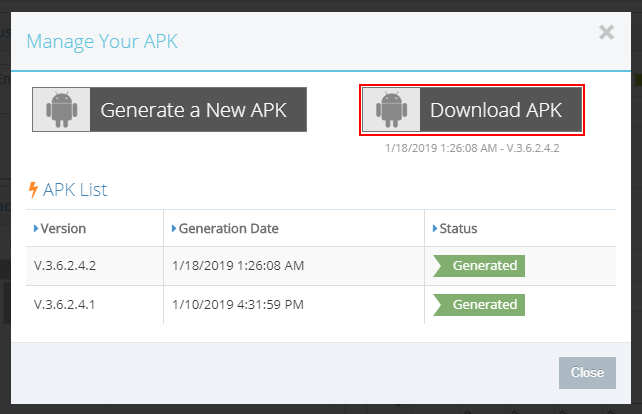
Task: Select the Status column header
Action: [x=520, y=228]
